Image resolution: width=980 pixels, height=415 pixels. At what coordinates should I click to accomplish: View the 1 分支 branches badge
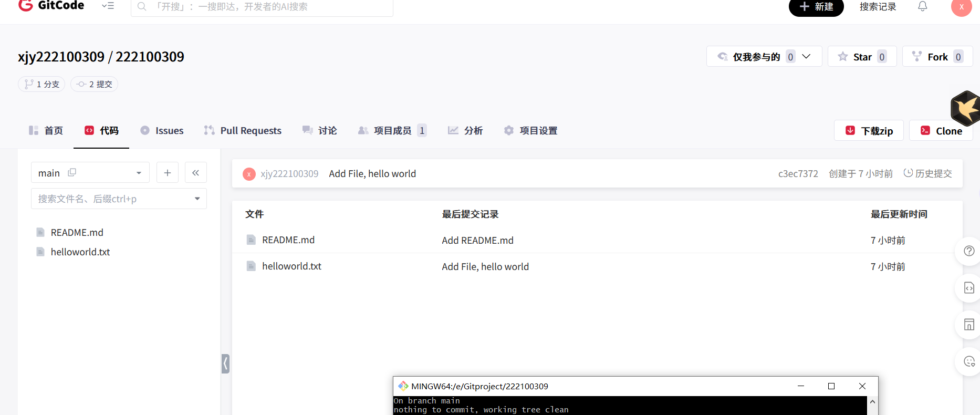41,84
